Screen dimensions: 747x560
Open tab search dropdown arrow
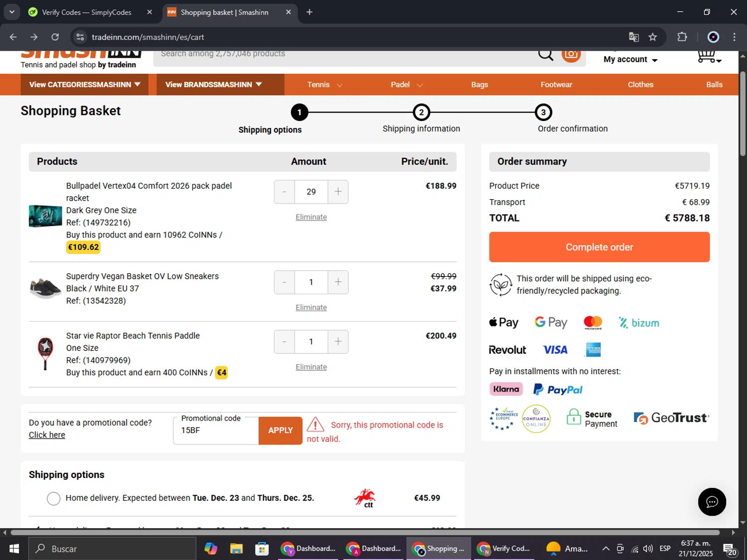11,12
